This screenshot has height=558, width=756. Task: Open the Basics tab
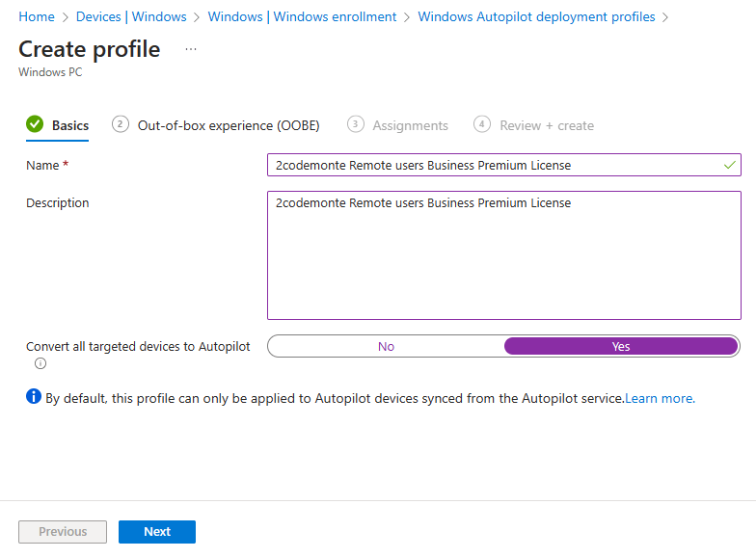pos(70,125)
